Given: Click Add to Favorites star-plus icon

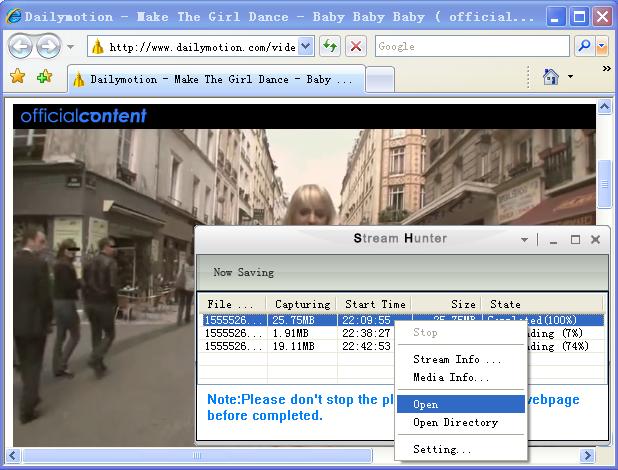Looking at the screenshot, I should (45, 76).
